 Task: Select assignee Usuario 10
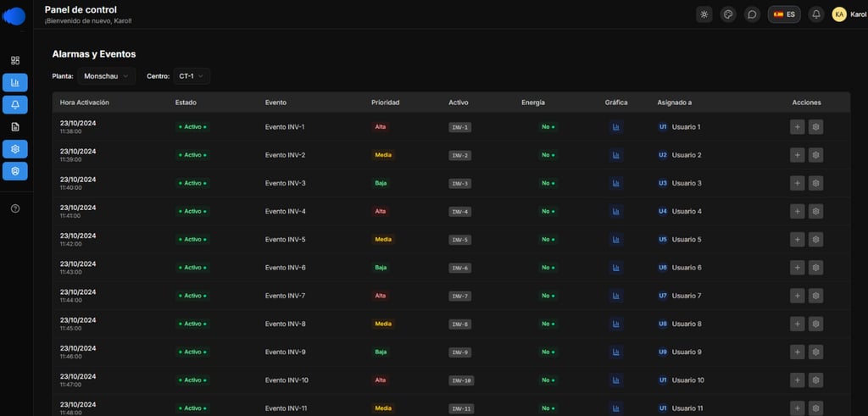coord(681,380)
